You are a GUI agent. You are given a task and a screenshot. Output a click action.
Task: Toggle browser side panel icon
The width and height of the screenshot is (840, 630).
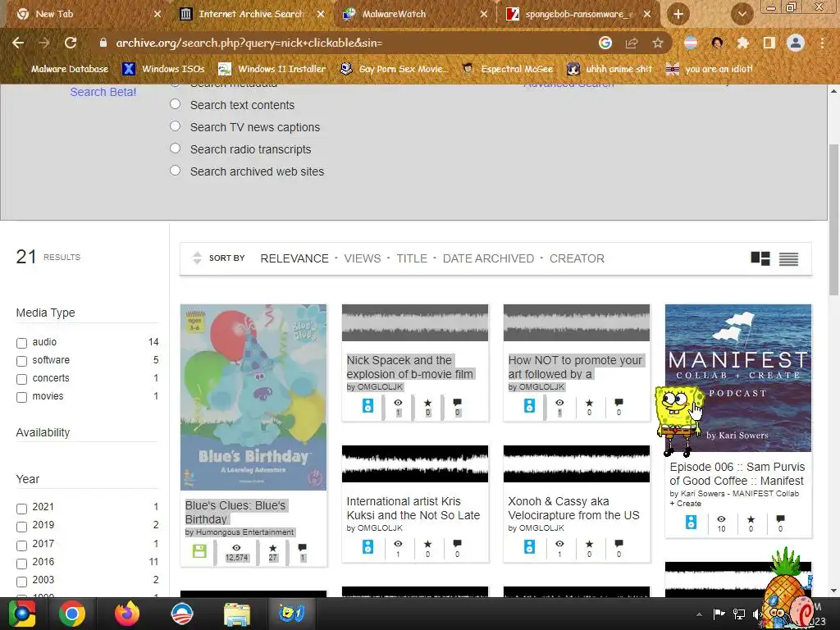click(769, 43)
